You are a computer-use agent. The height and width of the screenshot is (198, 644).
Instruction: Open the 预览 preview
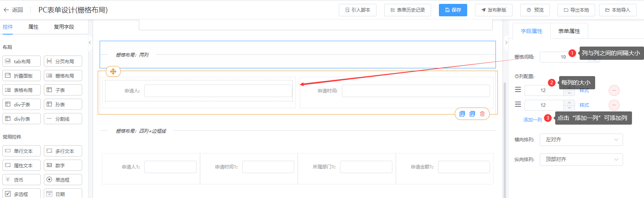(x=535, y=10)
